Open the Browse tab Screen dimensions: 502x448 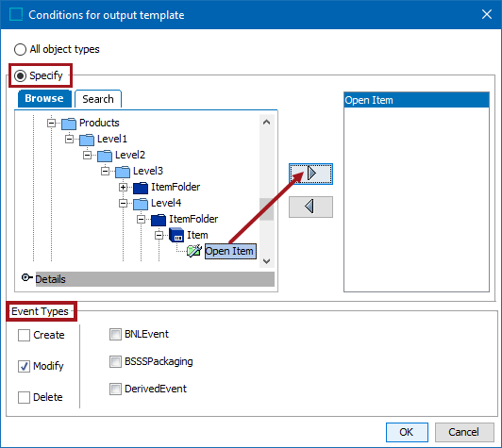coord(44,98)
